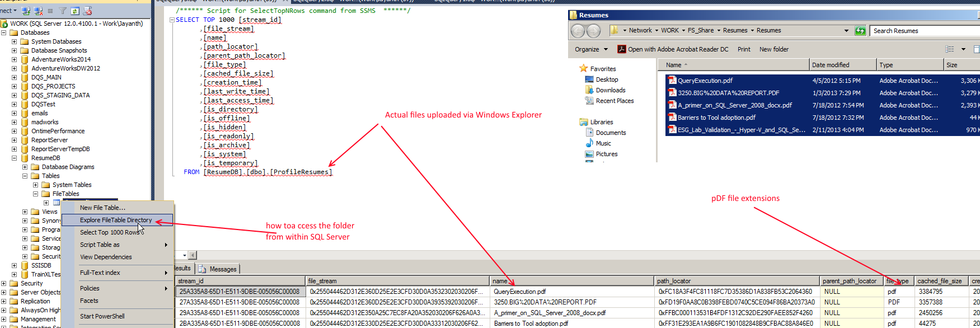Viewport: 980px width, 328px height.
Task: Select the emails database in tree
Action: (40, 113)
